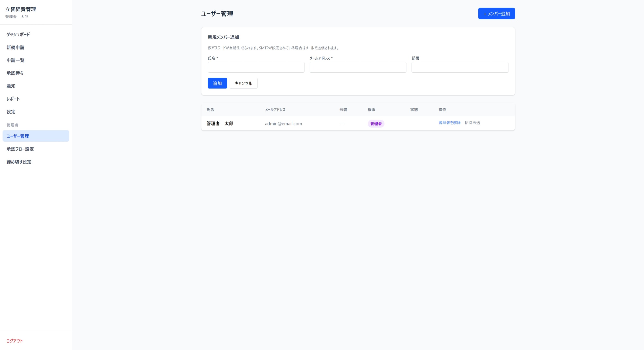Click into the 氏名 input field
Image resolution: width=644 pixels, height=350 pixels.
click(256, 67)
